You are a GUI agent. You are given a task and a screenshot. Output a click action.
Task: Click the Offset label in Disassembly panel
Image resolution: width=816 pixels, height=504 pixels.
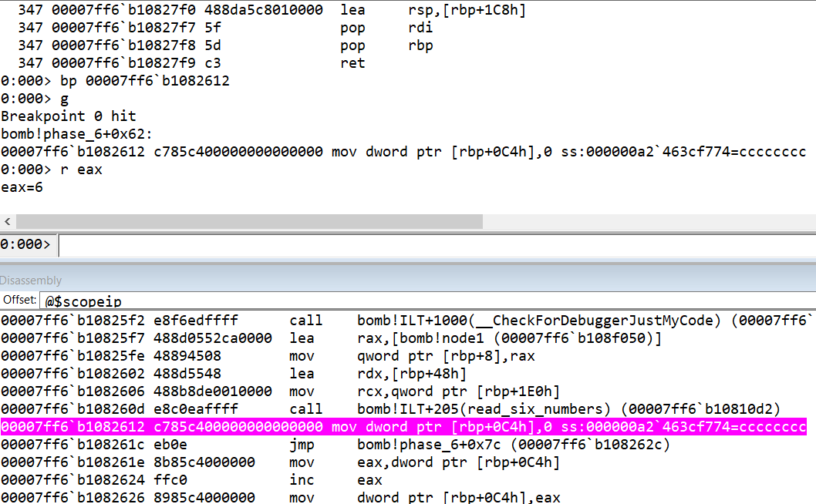(19, 300)
